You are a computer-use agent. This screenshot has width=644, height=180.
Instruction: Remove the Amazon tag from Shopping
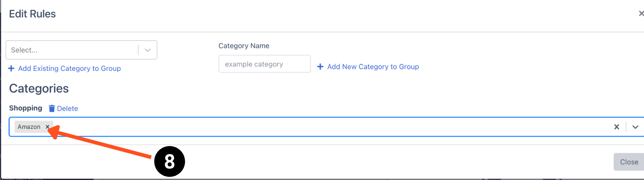[x=47, y=127]
